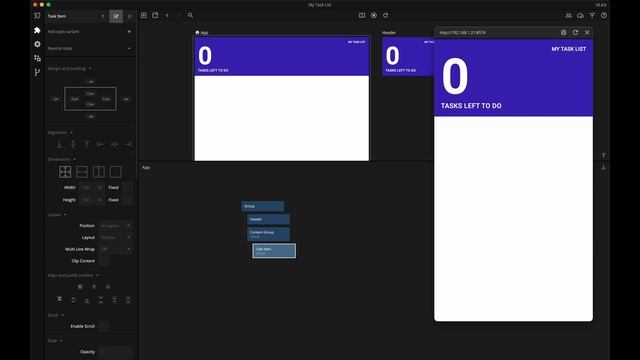640x360 pixels.
Task: Expand the Neutral state dropdown
Action: point(129,49)
